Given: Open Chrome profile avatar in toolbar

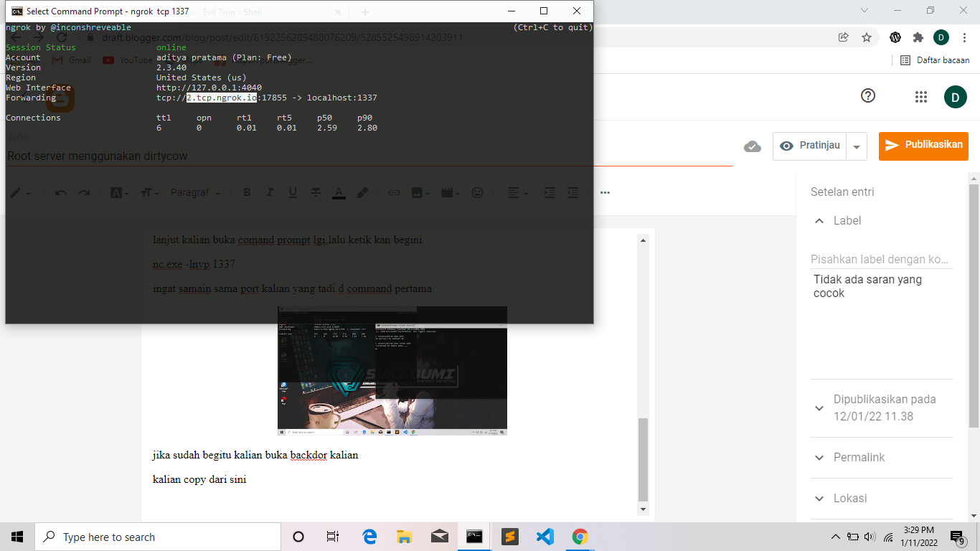Looking at the screenshot, I should point(941,37).
